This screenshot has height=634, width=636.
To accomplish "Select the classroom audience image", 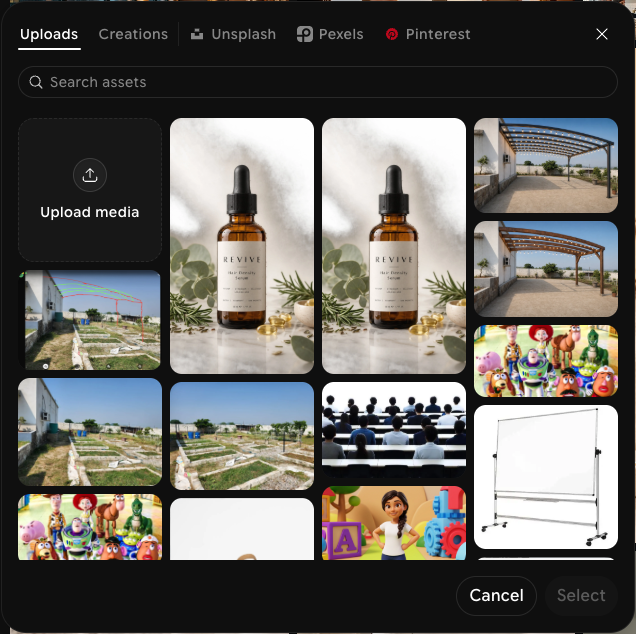I will click(x=394, y=430).
